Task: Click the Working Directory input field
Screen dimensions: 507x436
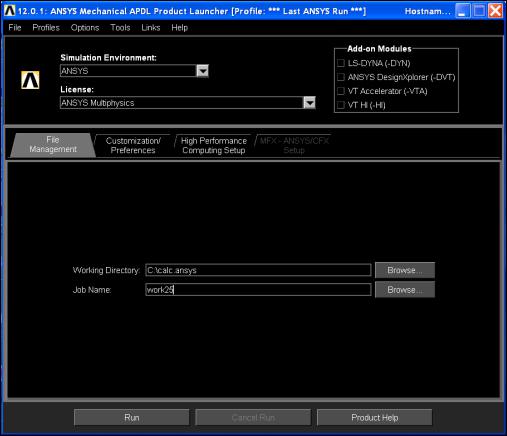Action: pyautogui.click(x=258, y=270)
